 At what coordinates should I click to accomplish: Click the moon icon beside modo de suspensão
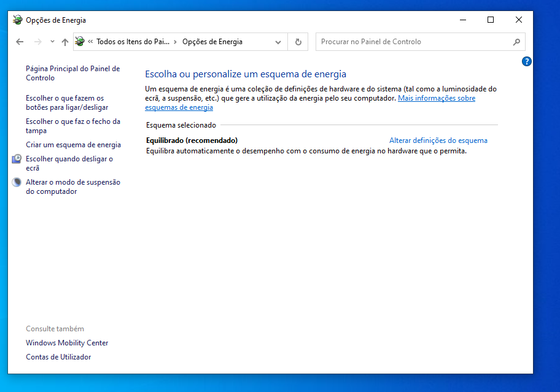[x=17, y=182]
